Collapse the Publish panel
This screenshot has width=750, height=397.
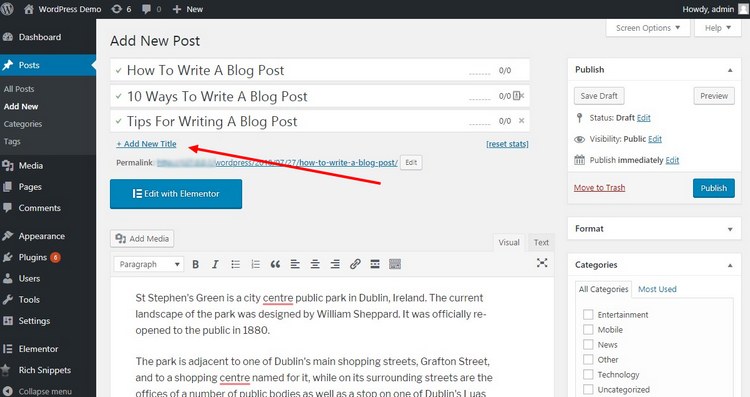click(730, 70)
